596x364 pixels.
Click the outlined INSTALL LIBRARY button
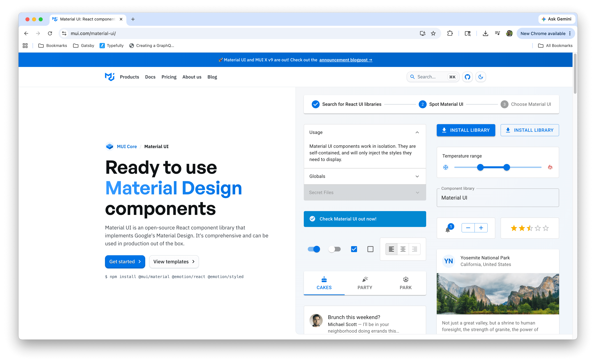(530, 130)
